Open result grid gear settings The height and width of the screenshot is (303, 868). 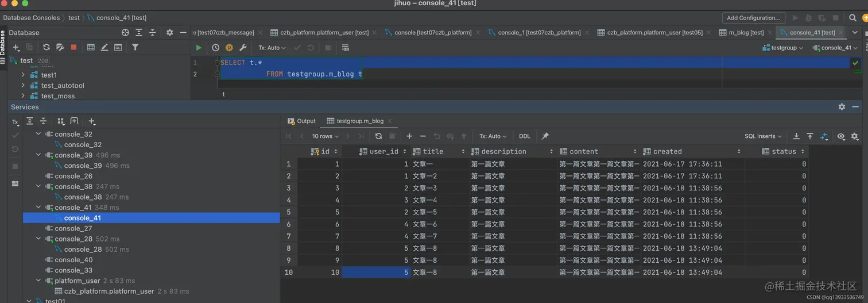coord(855,136)
